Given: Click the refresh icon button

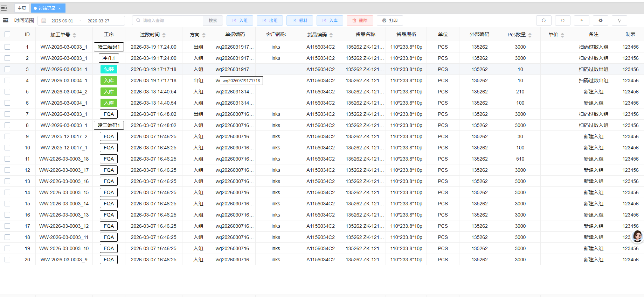Looking at the screenshot, I should pyautogui.click(x=562, y=21).
